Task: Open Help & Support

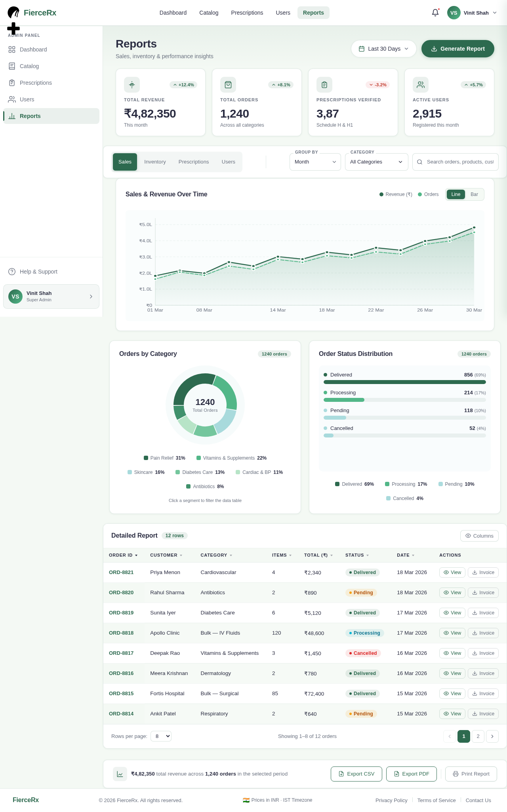Action: 51,272
